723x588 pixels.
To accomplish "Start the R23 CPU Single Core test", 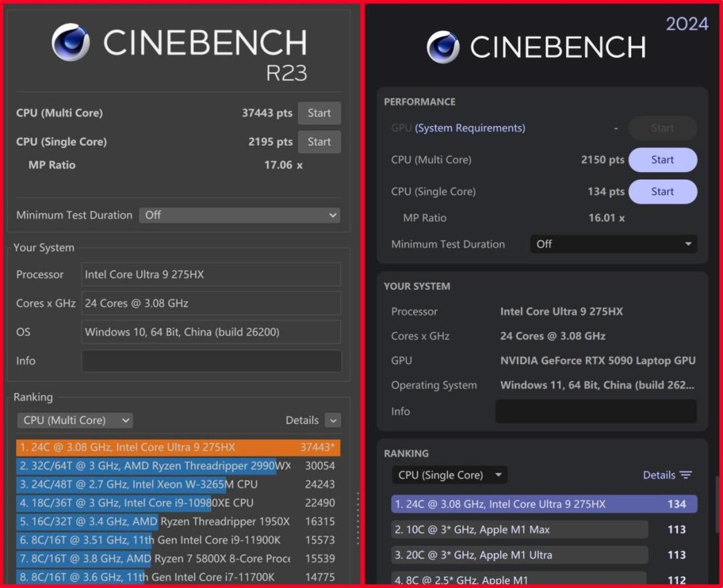I will (319, 141).
